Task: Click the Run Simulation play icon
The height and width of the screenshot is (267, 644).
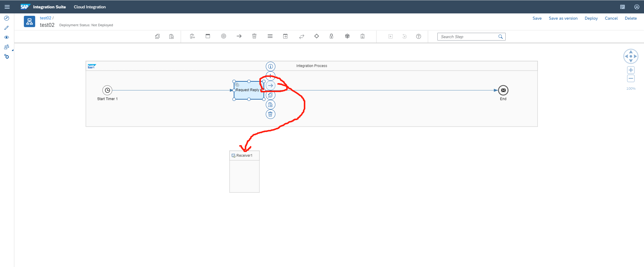Action: pos(391,36)
